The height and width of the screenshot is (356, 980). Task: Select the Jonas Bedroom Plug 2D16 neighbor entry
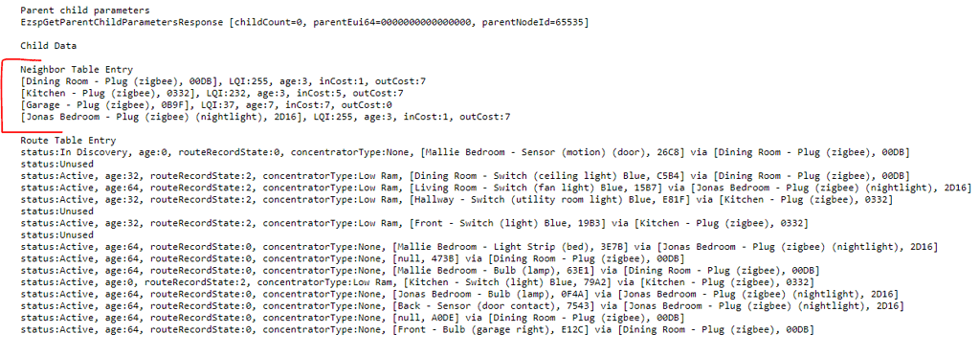266,117
